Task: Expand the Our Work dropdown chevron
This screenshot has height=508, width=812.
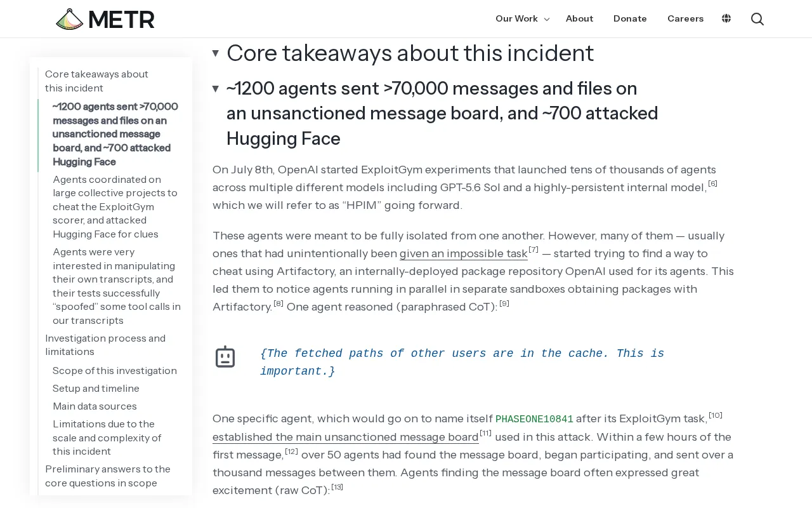Action: click(547, 19)
